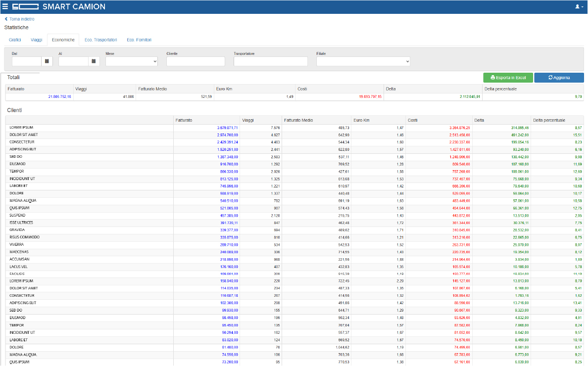Select the Economiche tab
This screenshot has width=588, height=366.
point(63,40)
